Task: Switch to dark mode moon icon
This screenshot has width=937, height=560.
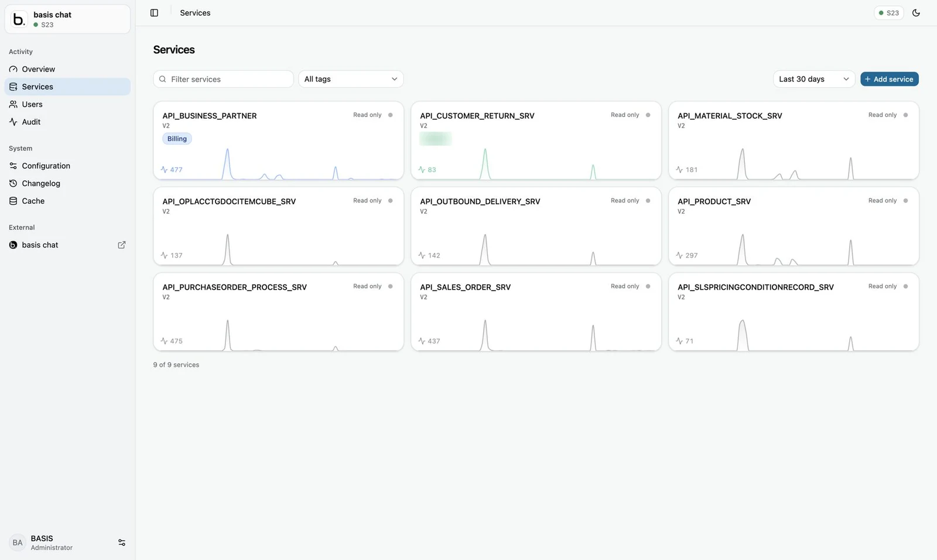Action: click(916, 13)
